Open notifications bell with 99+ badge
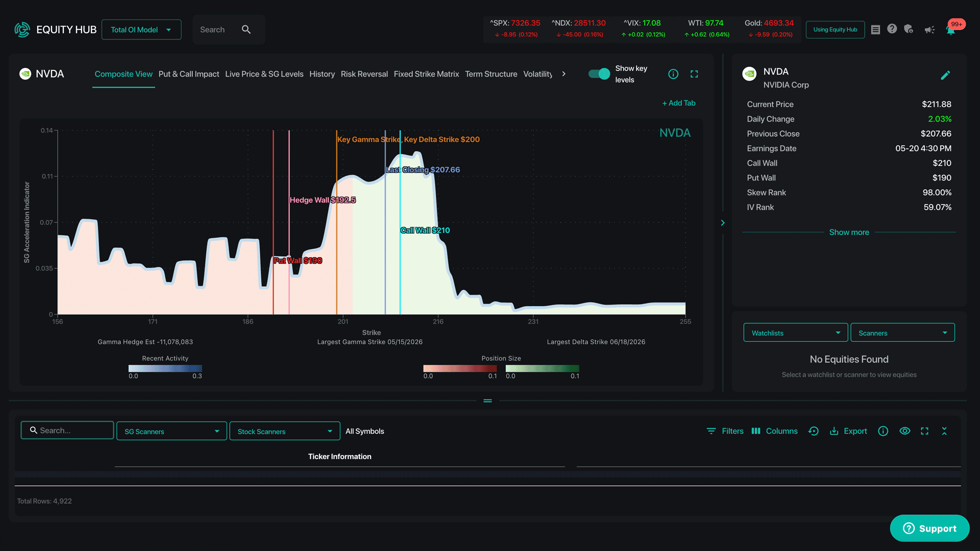 (x=951, y=29)
